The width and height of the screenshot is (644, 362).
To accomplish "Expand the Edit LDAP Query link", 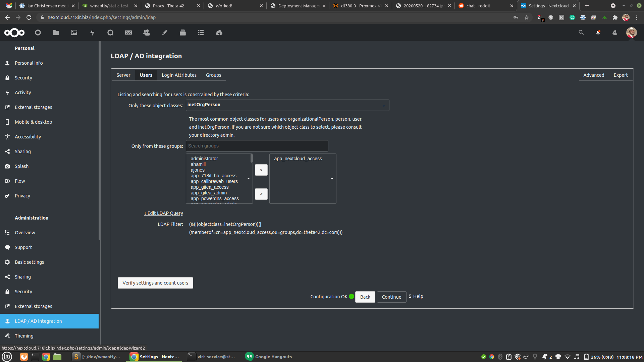I will coord(164,213).
